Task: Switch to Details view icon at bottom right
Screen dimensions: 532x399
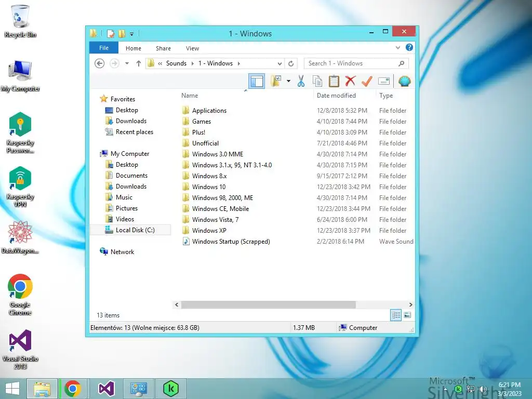Action: tap(396, 315)
